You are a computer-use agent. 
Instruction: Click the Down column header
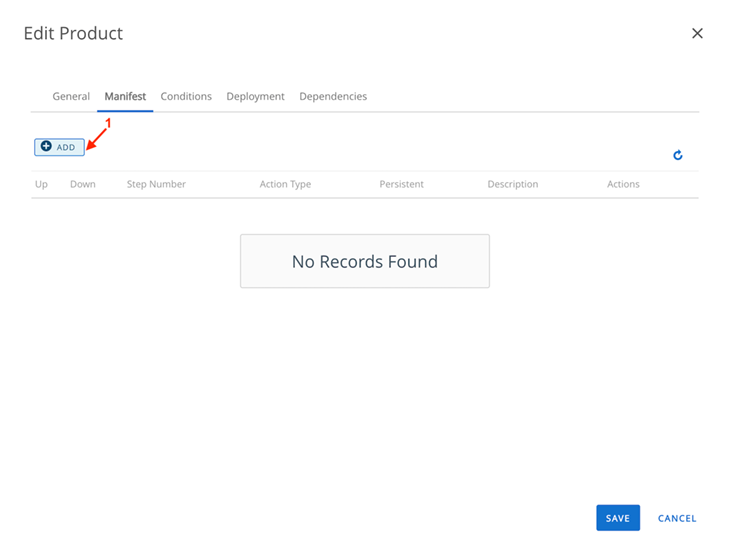(x=83, y=184)
